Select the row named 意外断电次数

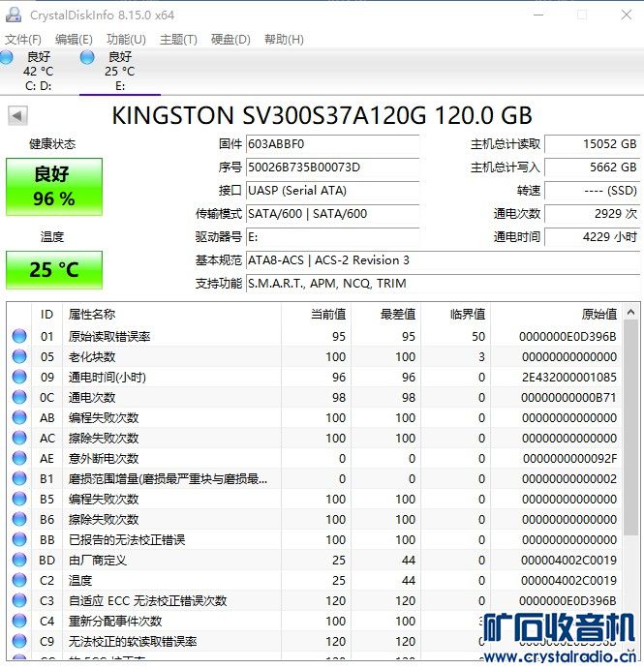coord(315,458)
